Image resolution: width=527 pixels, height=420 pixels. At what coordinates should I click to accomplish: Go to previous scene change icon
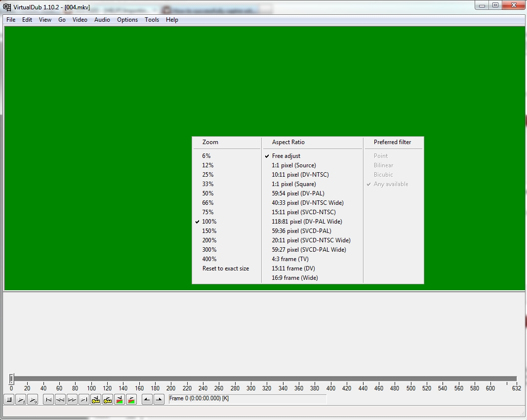point(120,400)
